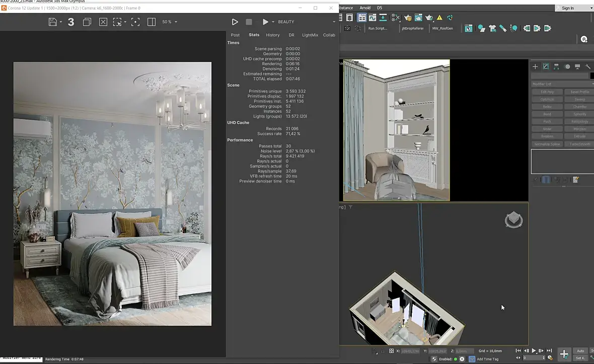Click the object color swatch in command panel

pos(592,76)
